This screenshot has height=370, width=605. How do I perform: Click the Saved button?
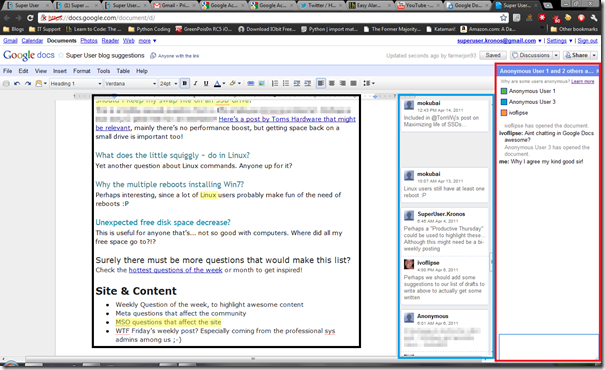tap(493, 56)
